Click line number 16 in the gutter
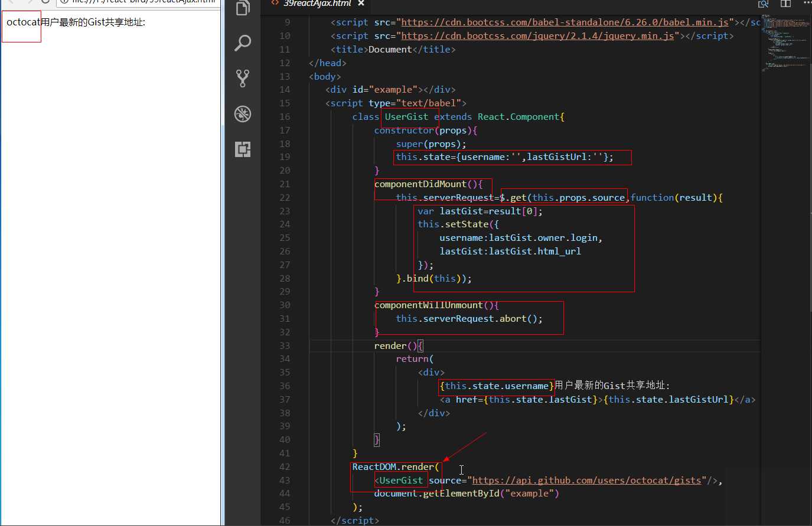 click(x=285, y=117)
